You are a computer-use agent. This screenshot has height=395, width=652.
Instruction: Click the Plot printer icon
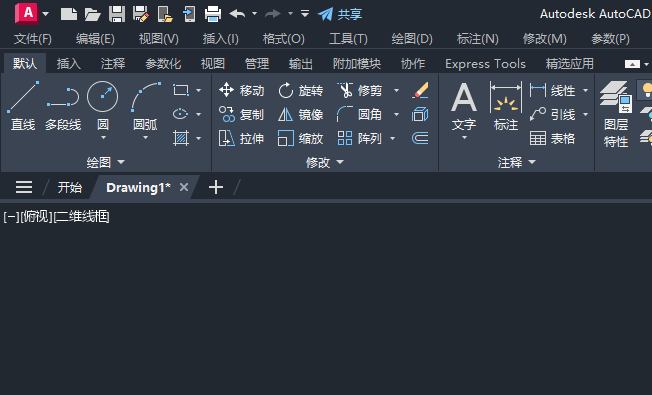pyautogui.click(x=213, y=14)
